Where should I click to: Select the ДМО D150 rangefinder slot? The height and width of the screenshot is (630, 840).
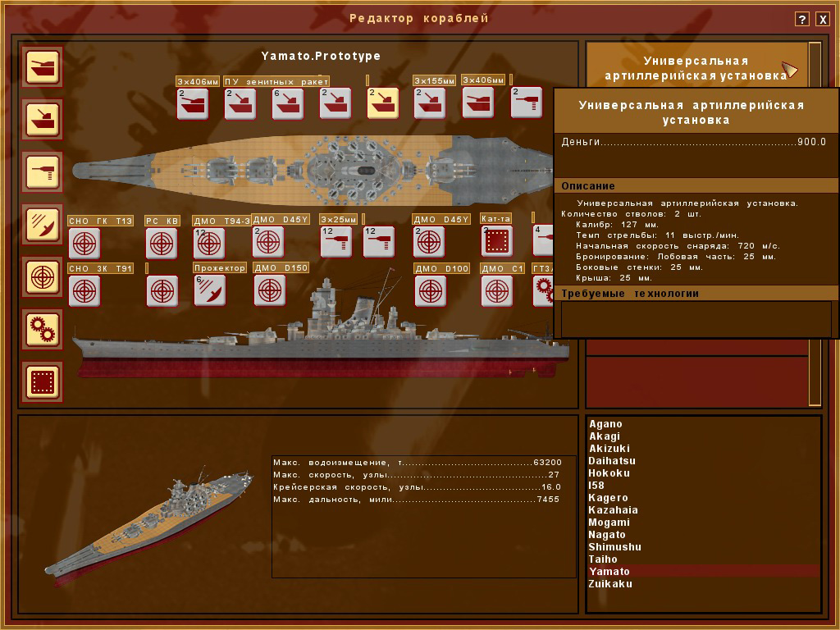270,290
